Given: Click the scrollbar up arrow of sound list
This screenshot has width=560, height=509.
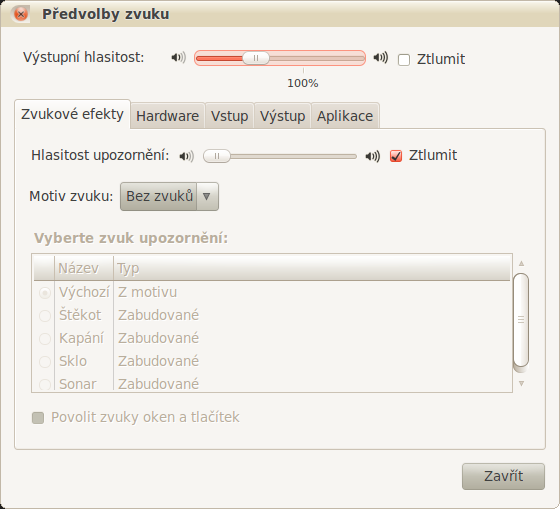Looking at the screenshot, I should click(521, 264).
